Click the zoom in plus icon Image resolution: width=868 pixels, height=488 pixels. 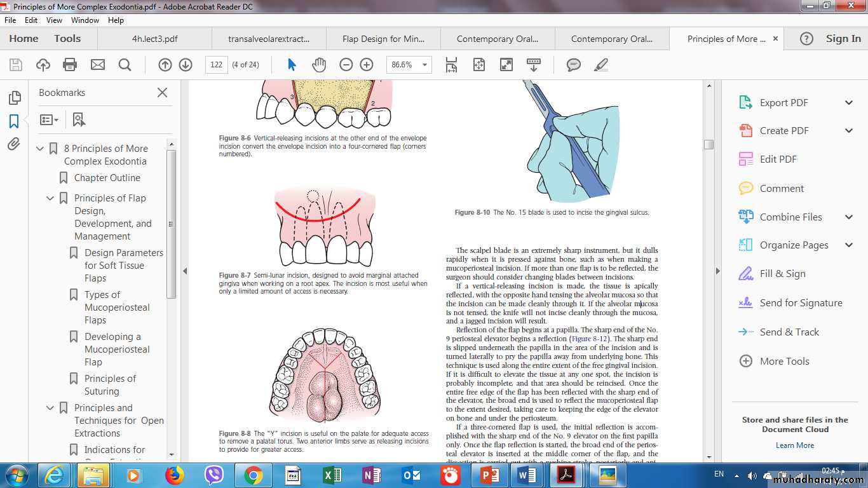367,65
